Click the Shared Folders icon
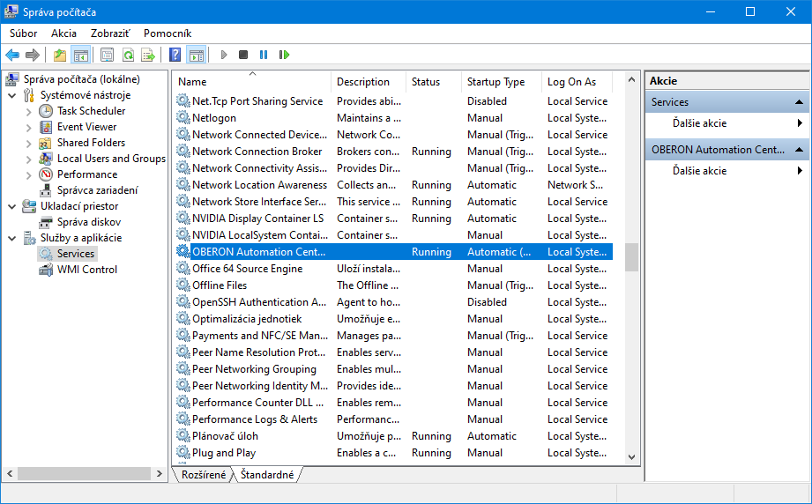Image resolution: width=812 pixels, height=504 pixels. (x=46, y=143)
